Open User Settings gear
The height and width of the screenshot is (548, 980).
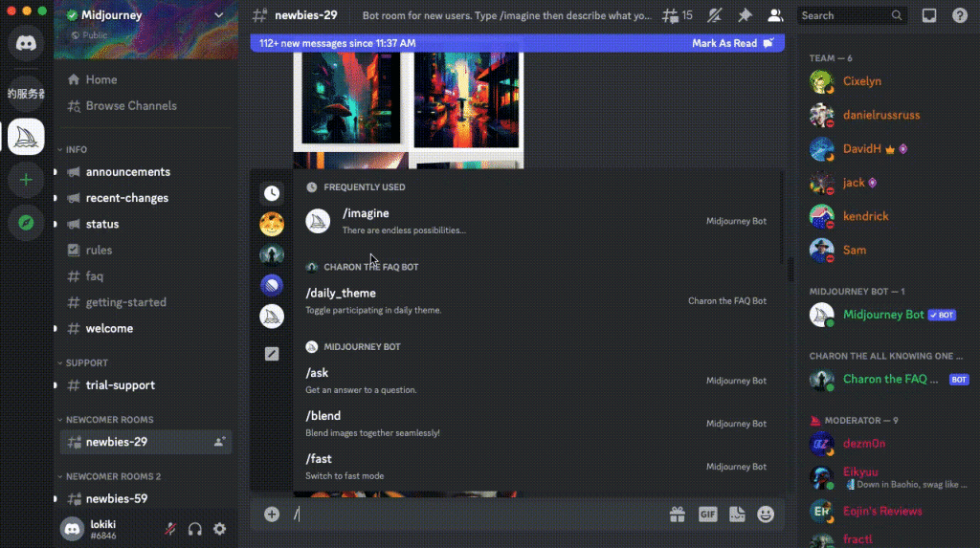pos(219,529)
